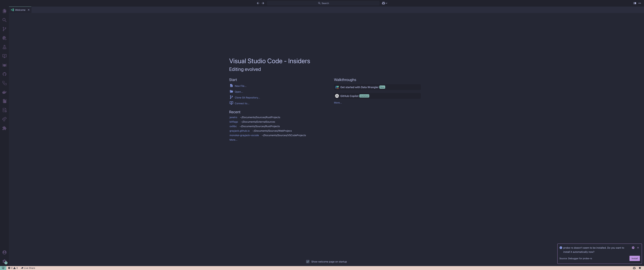Open the GitHub view in activity bar

pos(4,74)
